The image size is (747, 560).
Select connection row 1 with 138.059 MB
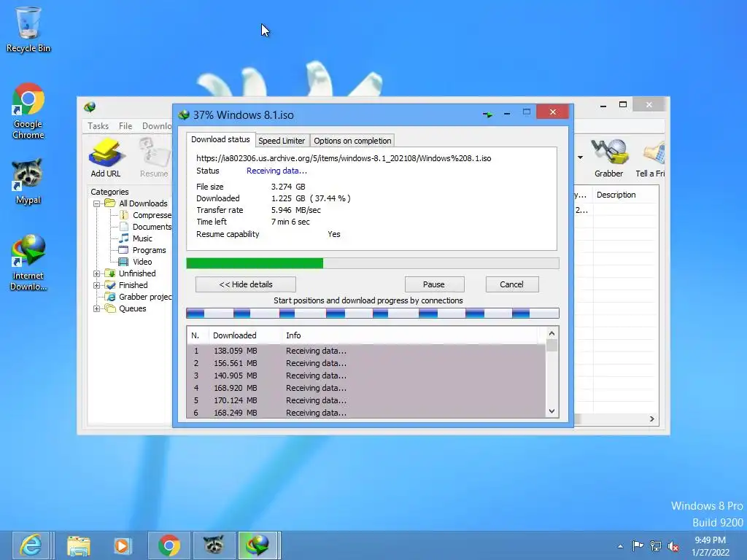[x=366, y=351]
